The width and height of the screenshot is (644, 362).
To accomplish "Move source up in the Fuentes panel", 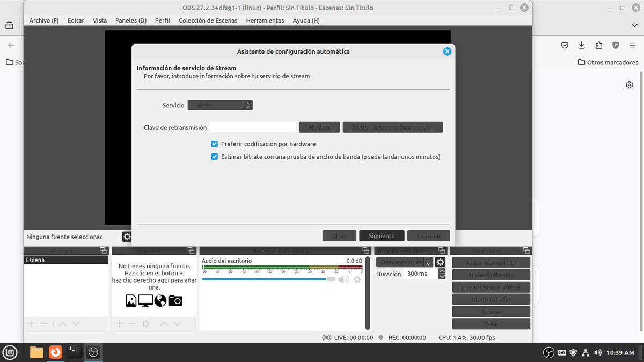I will (x=164, y=324).
